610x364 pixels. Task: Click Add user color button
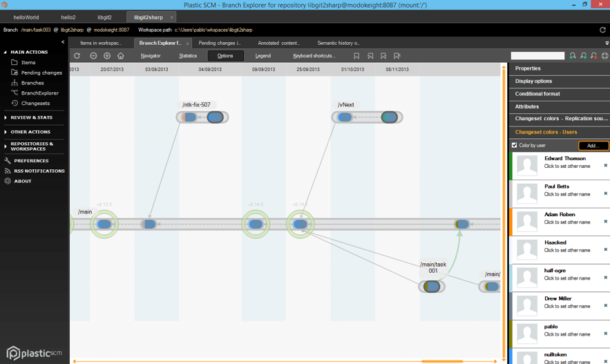[593, 146]
